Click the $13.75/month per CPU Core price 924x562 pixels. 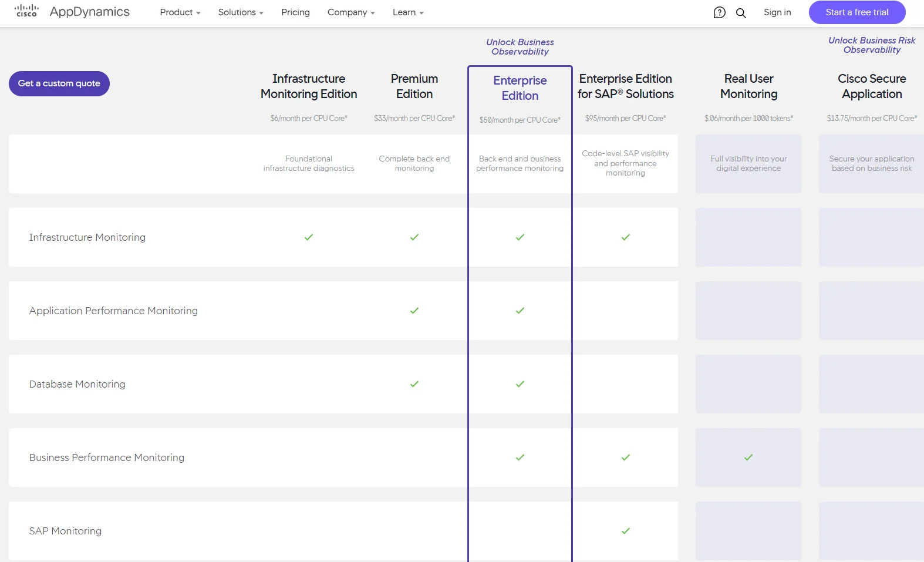point(872,118)
